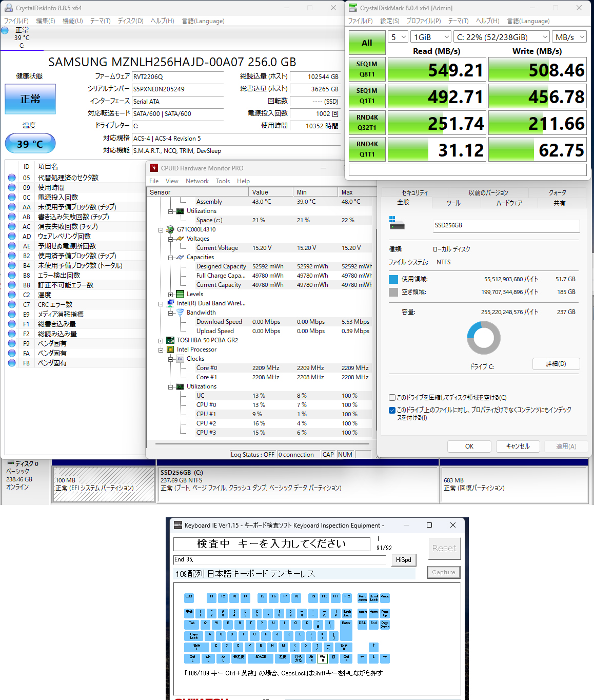Open the C: 22% target drive dropdown
This screenshot has height=700, width=594.
click(x=502, y=37)
